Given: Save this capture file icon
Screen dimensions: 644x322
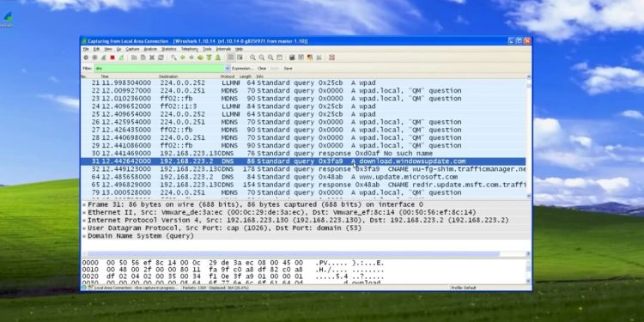Looking at the screenshot, I should pos(143,58).
